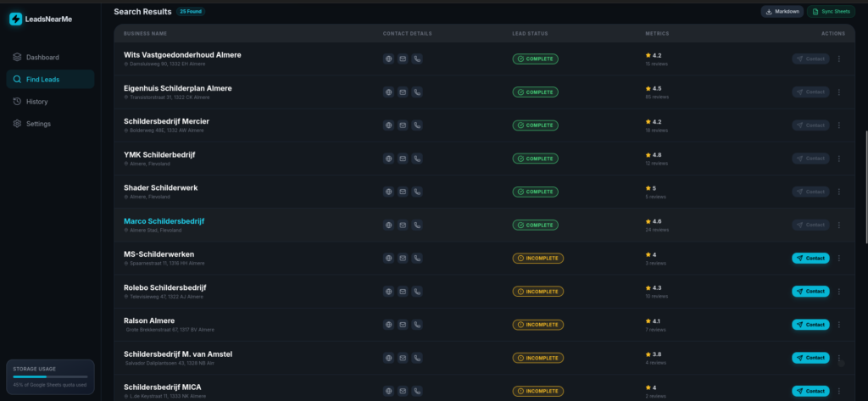Click the LeadsNearMe lightning logo
The width and height of the screenshot is (868, 401).
[x=15, y=19]
